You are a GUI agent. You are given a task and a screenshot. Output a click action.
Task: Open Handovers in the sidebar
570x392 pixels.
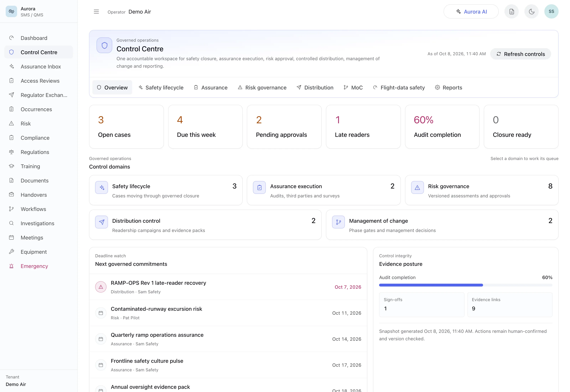tap(39, 195)
